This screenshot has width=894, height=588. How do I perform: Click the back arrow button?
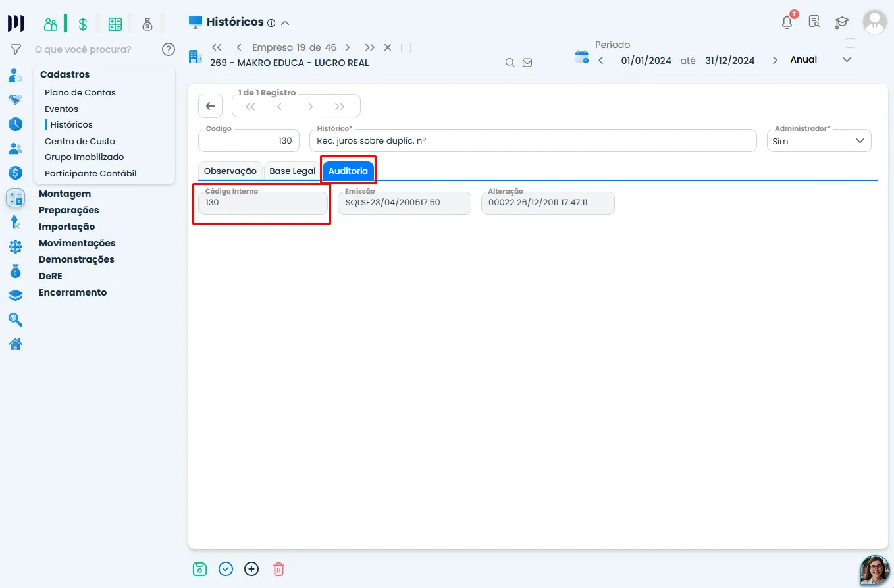pyautogui.click(x=211, y=106)
